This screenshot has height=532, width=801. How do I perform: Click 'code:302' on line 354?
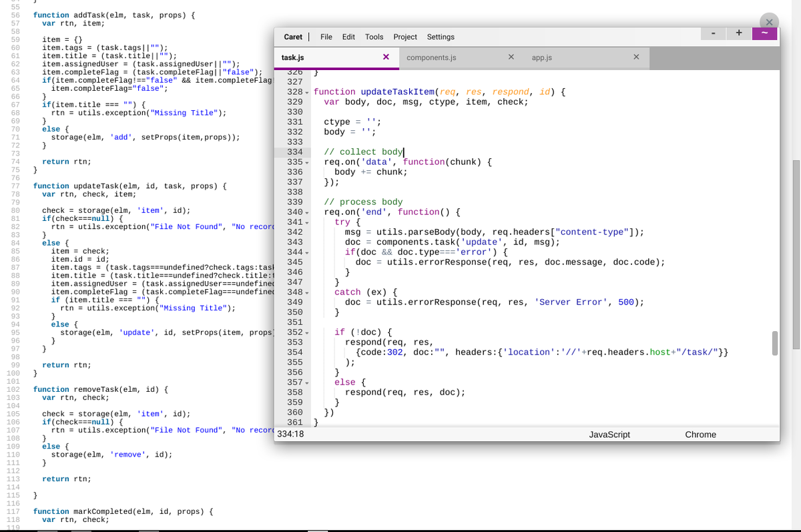(x=382, y=352)
